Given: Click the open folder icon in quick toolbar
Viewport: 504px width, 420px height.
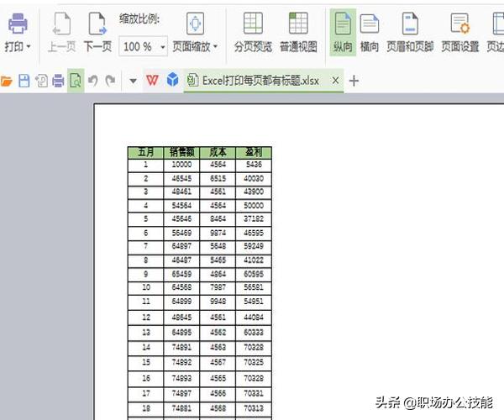Looking at the screenshot, I should click(x=6, y=81).
